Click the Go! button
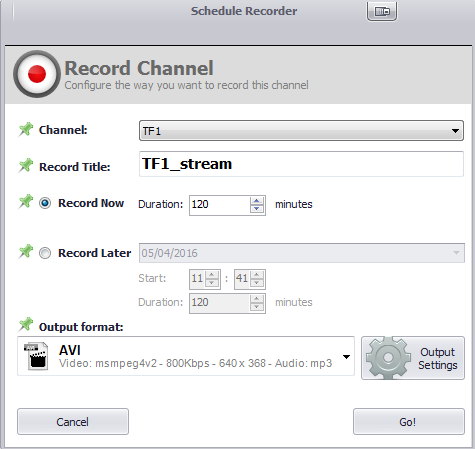The image size is (475, 449). tap(409, 422)
